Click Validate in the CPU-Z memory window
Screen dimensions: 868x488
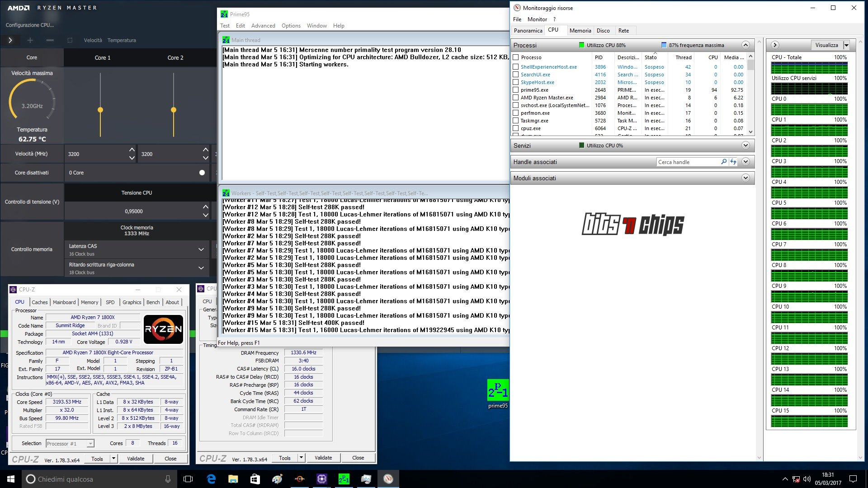(323, 458)
